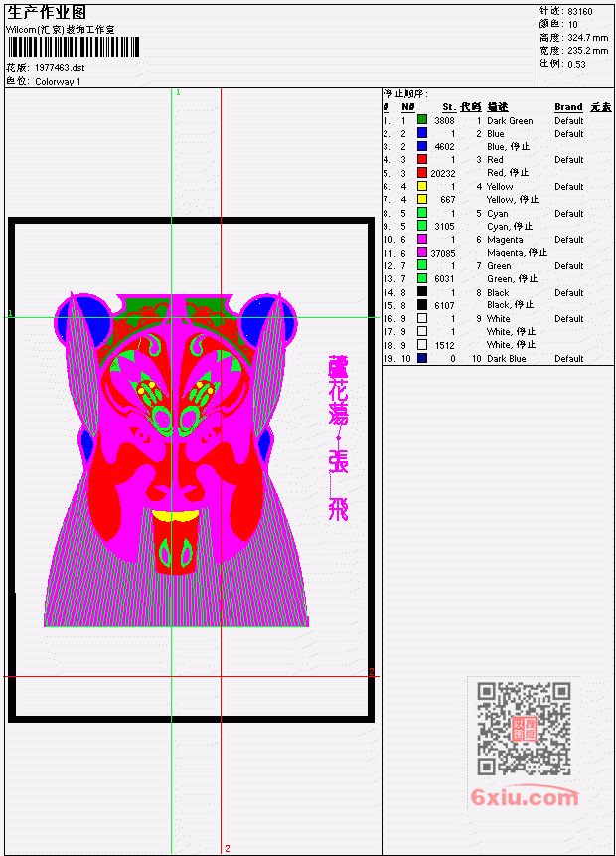Select the magenta '飛' character in the design
This screenshot has width=616, height=856.
click(338, 509)
